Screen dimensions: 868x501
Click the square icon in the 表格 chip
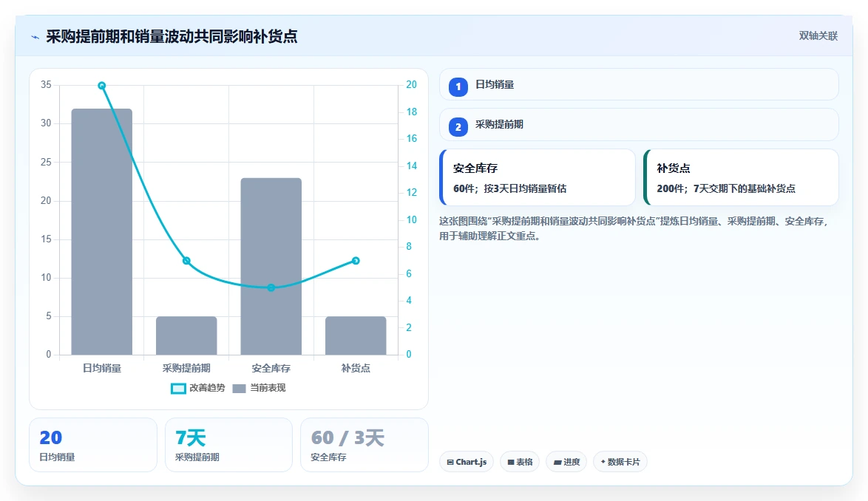pos(511,463)
